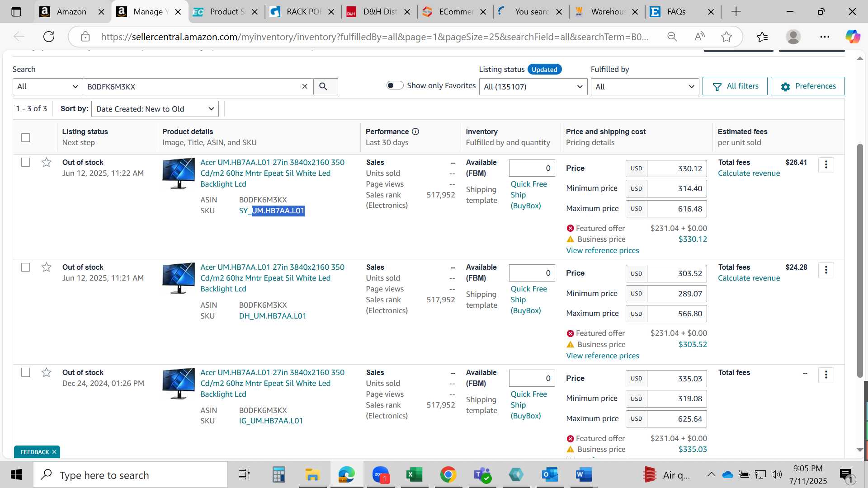
Task: Open Chrome from the taskbar
Action: [x=448, y=475]
